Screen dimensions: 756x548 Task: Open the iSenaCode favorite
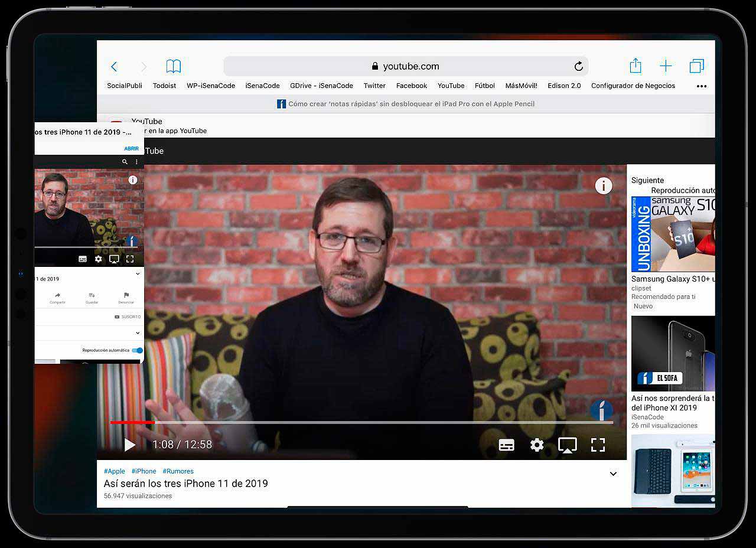[x=263, y=86]
